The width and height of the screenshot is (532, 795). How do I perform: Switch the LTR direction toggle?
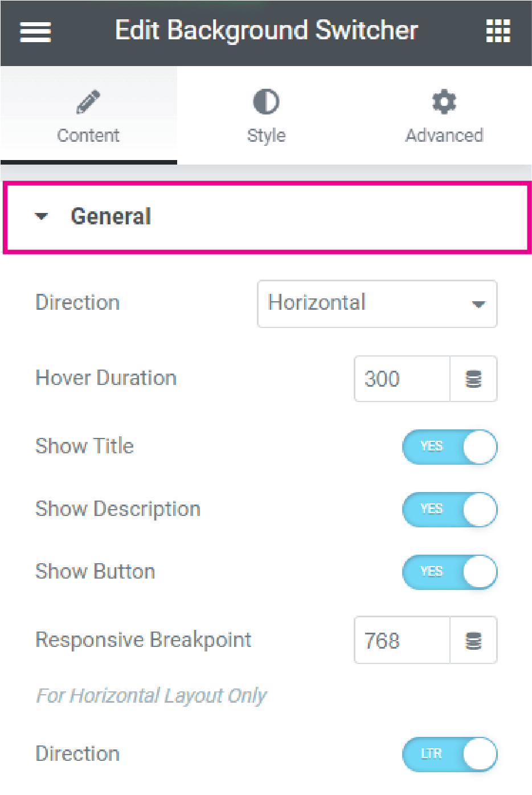pyautogui.click(x=450, y=754)
